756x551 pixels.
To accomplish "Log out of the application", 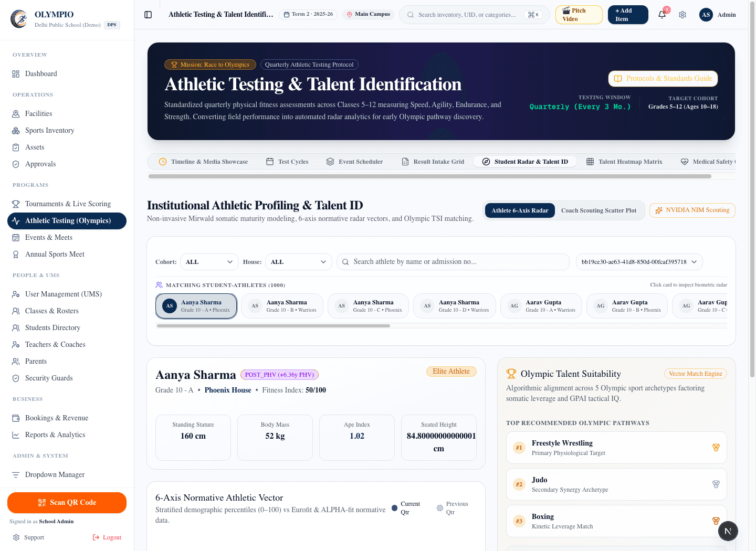I will [x=107, y=537].
